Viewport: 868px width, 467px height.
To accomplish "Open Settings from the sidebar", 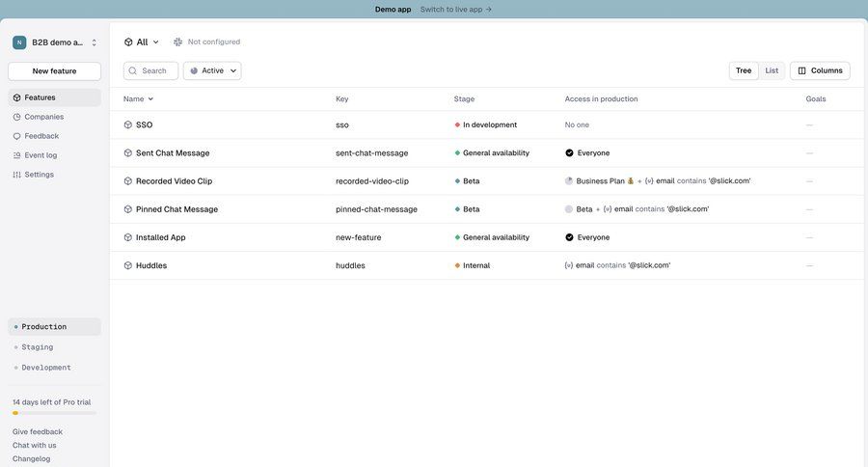I will [x=39, y=175].
